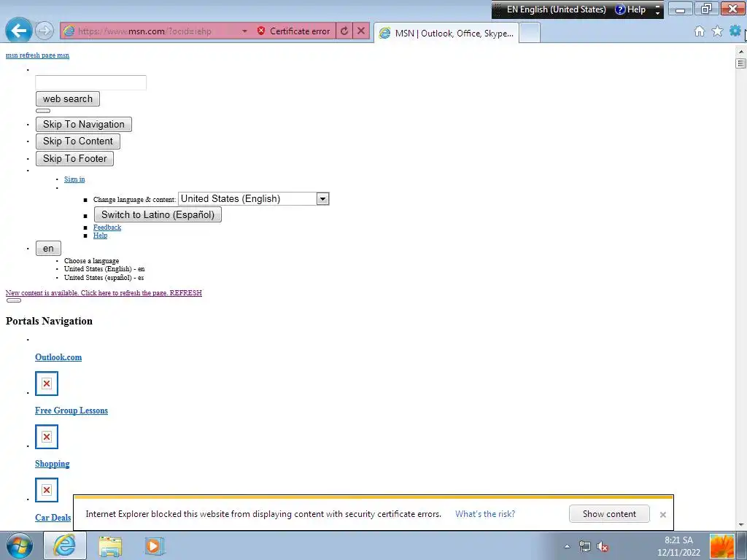Open the Feedback link
747x560 pixels.
point(107,227)
